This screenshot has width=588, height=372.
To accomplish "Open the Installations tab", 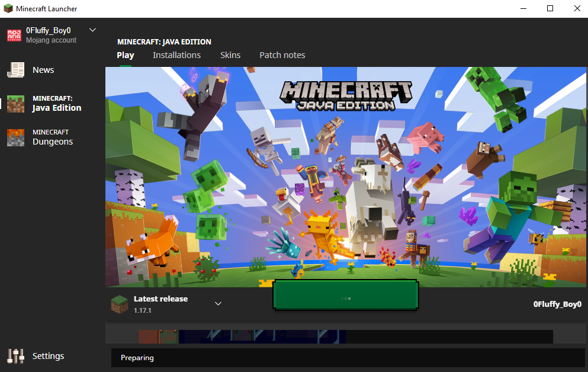I will (176, 55).
